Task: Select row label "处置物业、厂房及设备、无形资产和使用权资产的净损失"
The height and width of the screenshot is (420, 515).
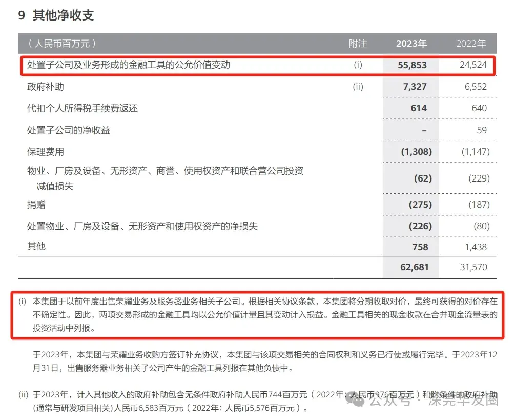Action: (x=142, y=226)
